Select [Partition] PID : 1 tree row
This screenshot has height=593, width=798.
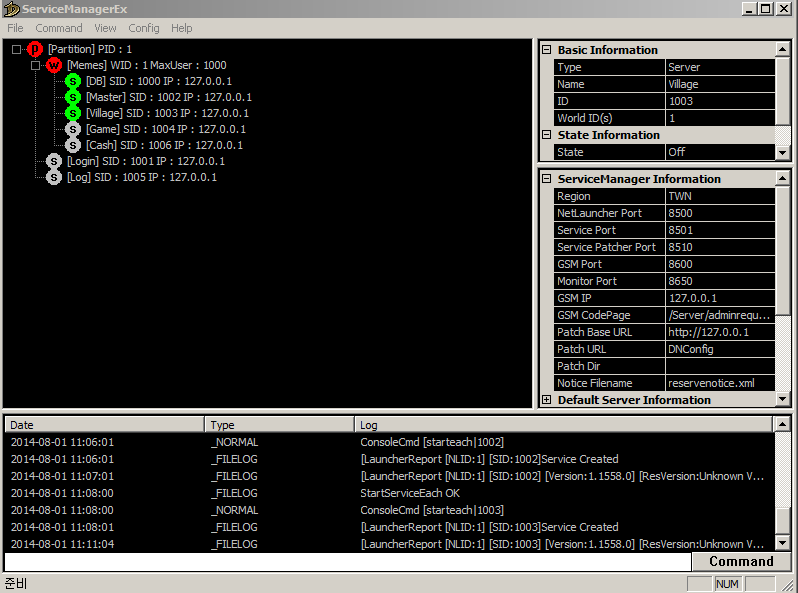(90, 49)
